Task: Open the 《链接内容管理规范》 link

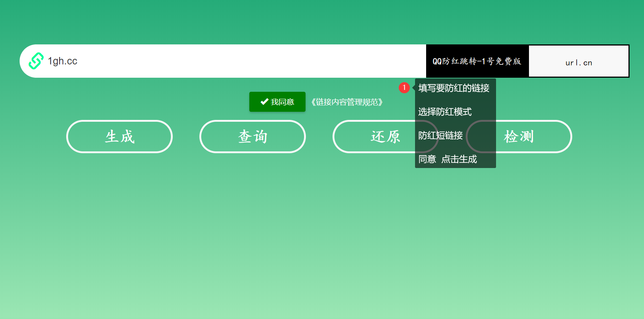Action: pos(347,102)
